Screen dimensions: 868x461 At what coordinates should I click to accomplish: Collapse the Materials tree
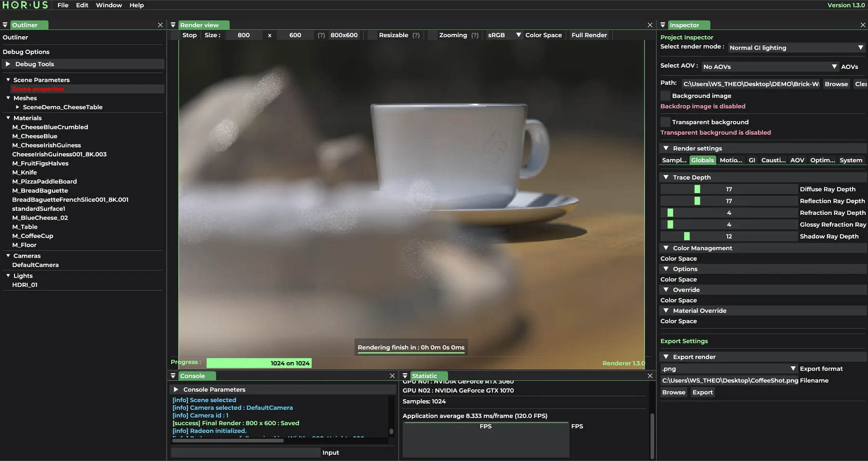pyautogui.click(x=8, y=118)
